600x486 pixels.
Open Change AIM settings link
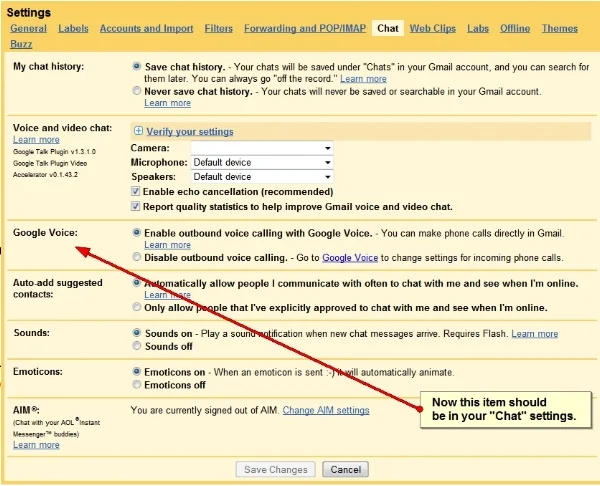pos(326,410)
